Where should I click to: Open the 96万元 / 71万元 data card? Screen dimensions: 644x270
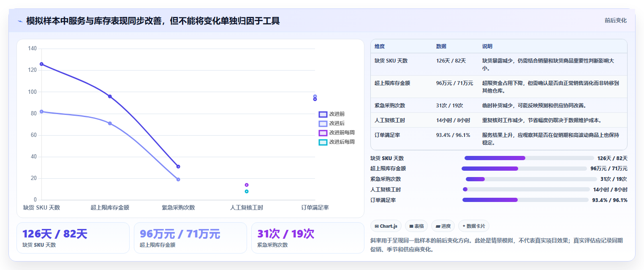pos(190,238)
